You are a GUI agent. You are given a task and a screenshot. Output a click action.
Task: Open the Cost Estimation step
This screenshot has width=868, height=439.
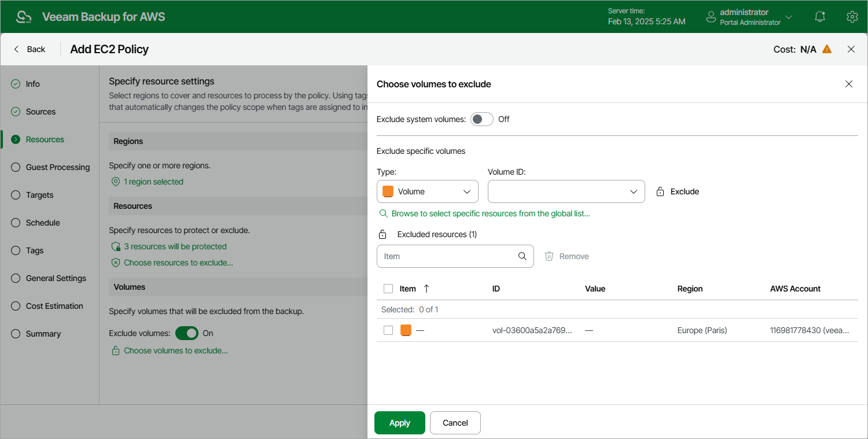54,306
